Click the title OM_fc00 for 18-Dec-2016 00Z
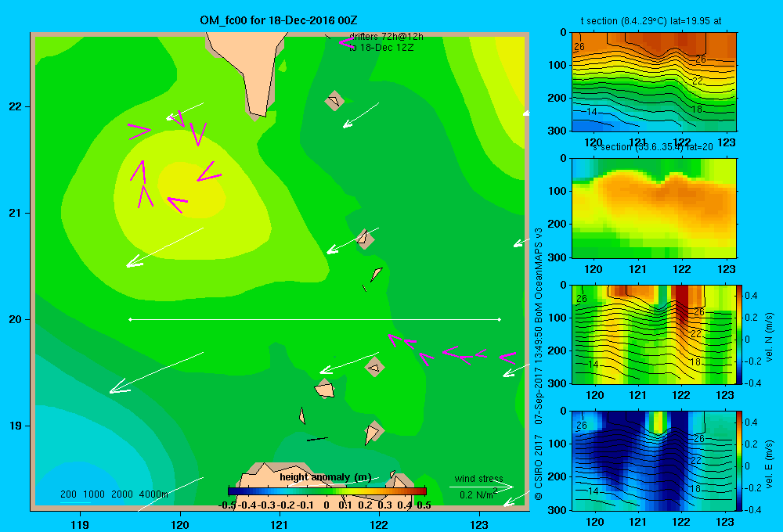 point(278,20)
